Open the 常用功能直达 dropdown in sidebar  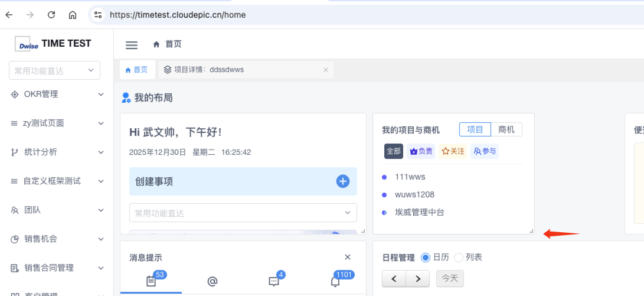click(x=54, y=70)
